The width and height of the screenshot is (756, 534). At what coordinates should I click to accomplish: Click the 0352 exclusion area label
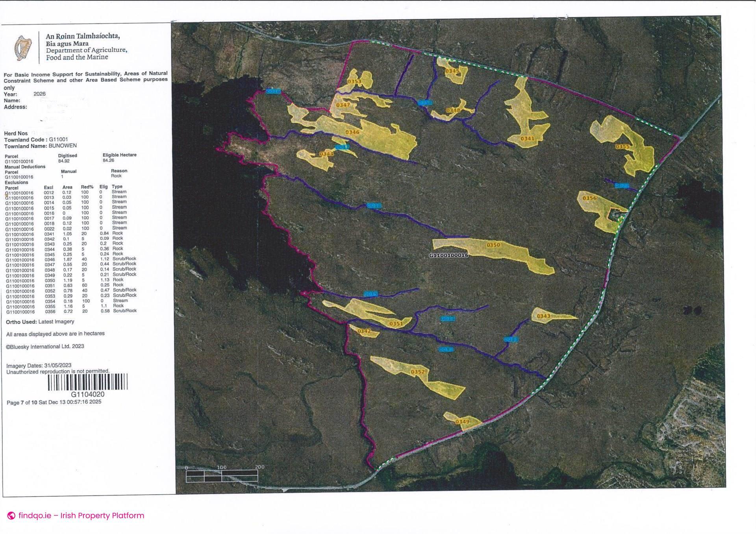(418, 371)
